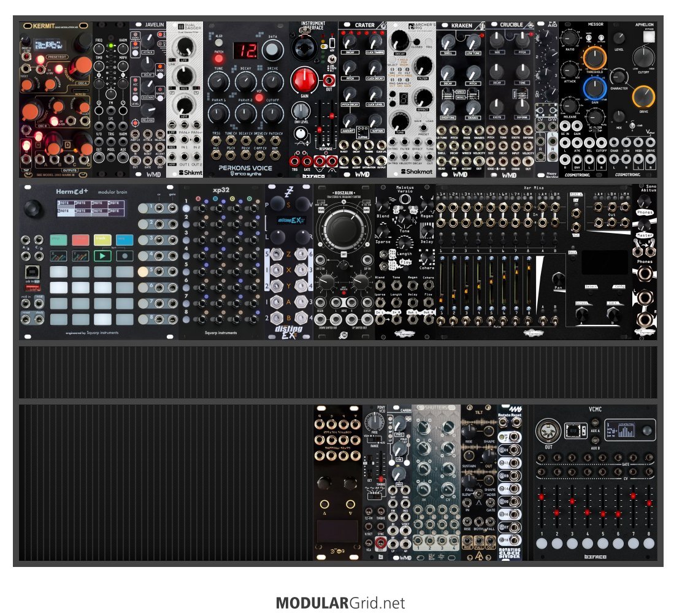Screen dimensions: 682x616
Task: Click the red GAIN knob on Instrument Interface
Action: (x=305, y=80)
